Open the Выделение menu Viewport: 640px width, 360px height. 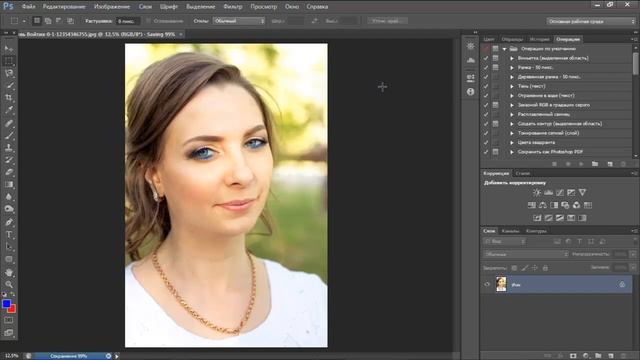tap(200, 7)
